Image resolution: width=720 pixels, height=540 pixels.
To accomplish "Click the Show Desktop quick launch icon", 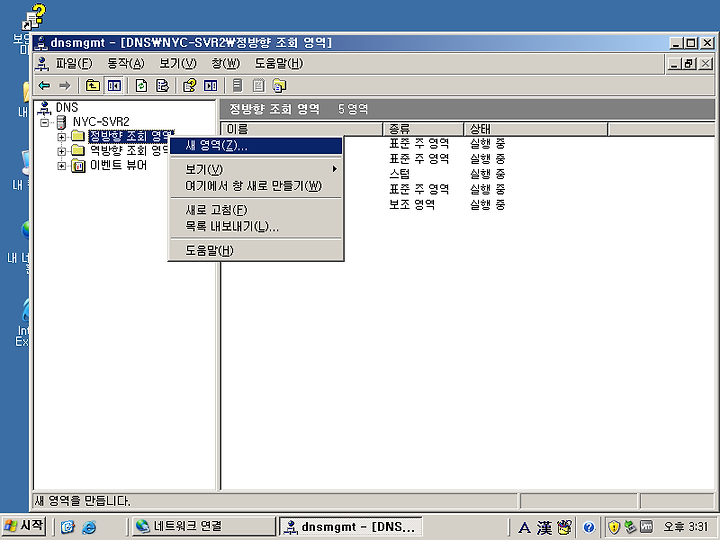I will tap(68, 527).
